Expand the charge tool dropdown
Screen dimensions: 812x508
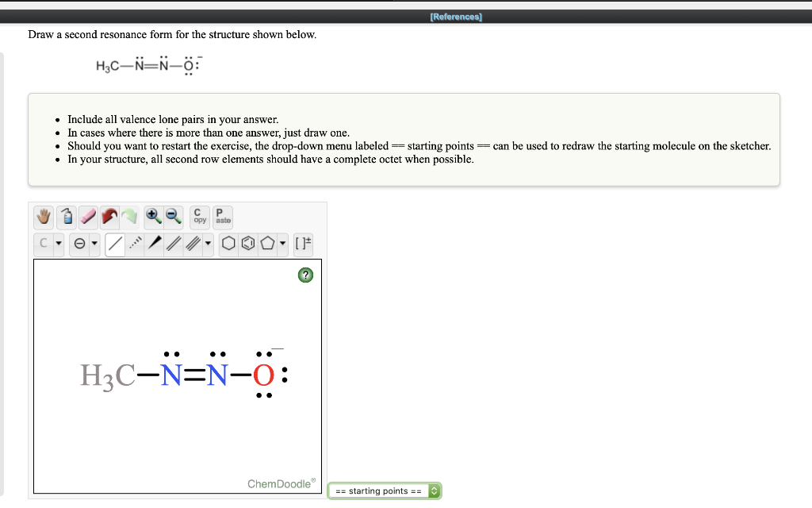[94, 244]
